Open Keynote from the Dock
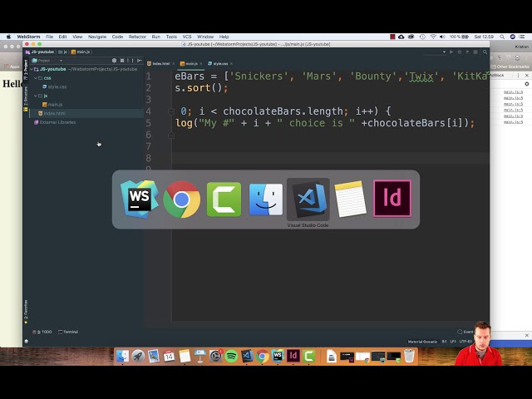The image size is (532, 399). click(x=199, y=357)
